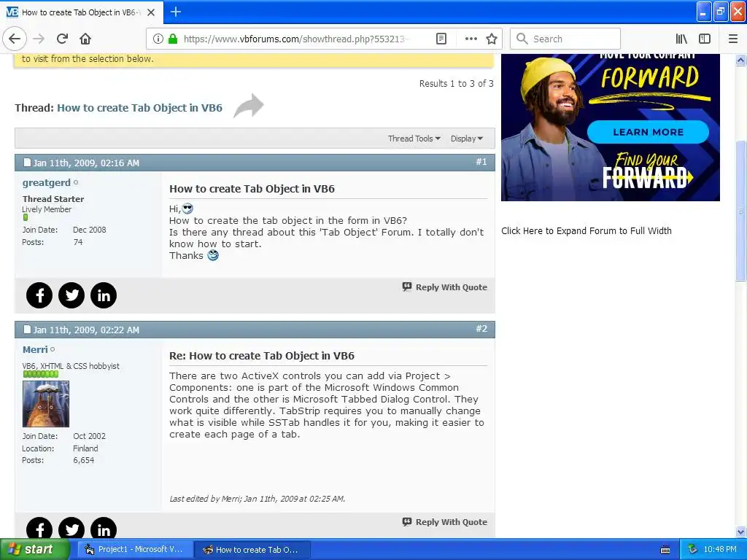Click the Results 1 to 3 of 3 text
This screenshot has width=747, height=560.
[456, 84]
